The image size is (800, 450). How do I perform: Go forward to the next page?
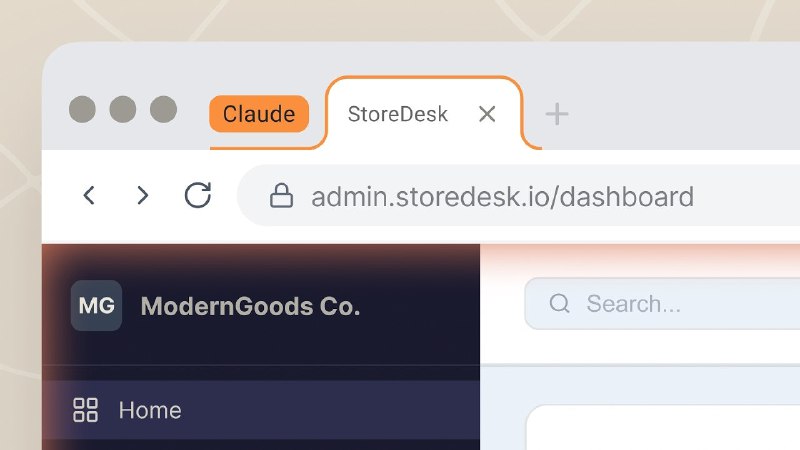[143, 195]
